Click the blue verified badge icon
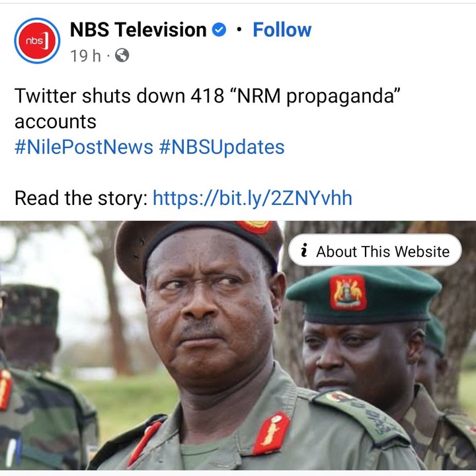Image resolution: width=476 pixels, height=476 pixels. click(219, 30)
